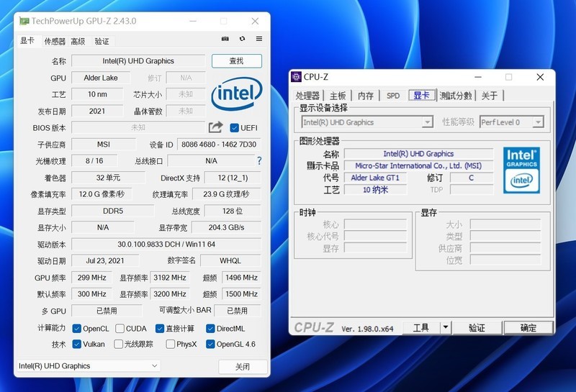Screen dimensions: 576x392
Task: Click the DDR5 memory type value
Action: pos(113,211)
